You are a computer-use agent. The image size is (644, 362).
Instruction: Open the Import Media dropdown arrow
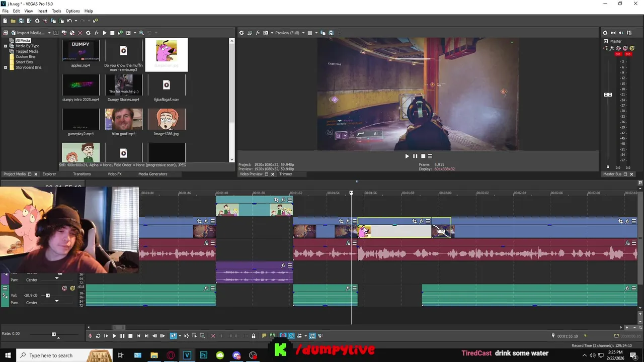(49, 33)
